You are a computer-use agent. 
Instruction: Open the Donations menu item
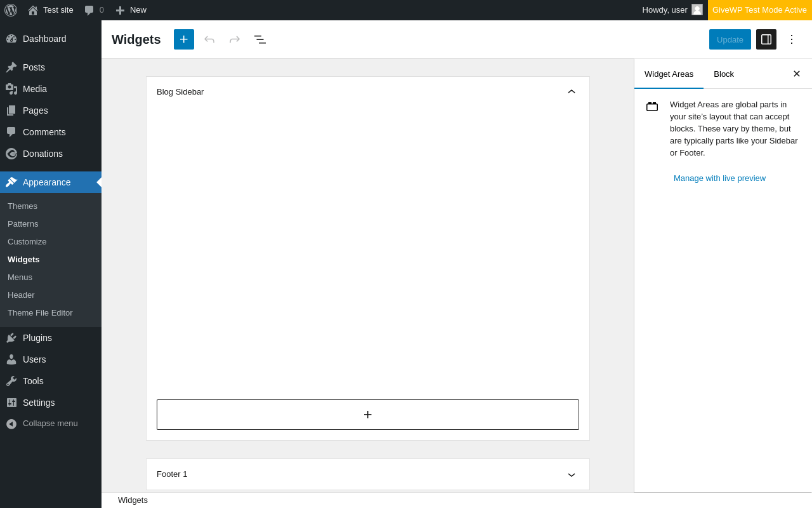51,154
